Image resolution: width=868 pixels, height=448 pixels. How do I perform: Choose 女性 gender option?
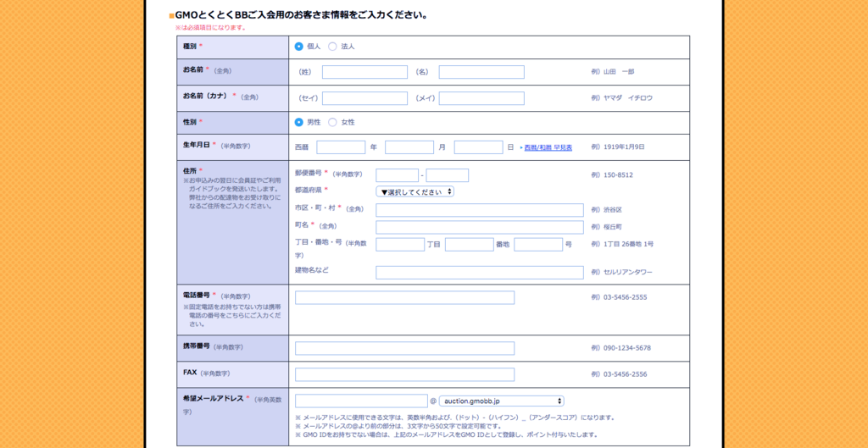[x=332, y=122]
